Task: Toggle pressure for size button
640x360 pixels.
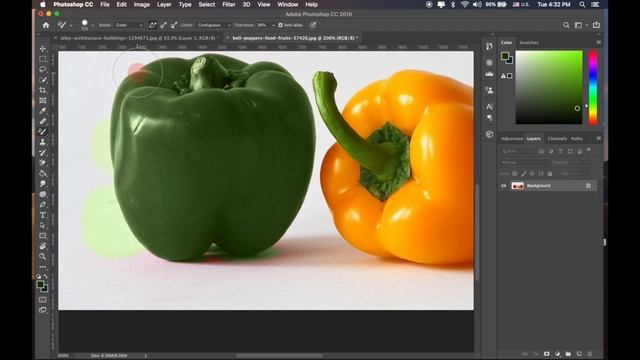Action: 313,25
